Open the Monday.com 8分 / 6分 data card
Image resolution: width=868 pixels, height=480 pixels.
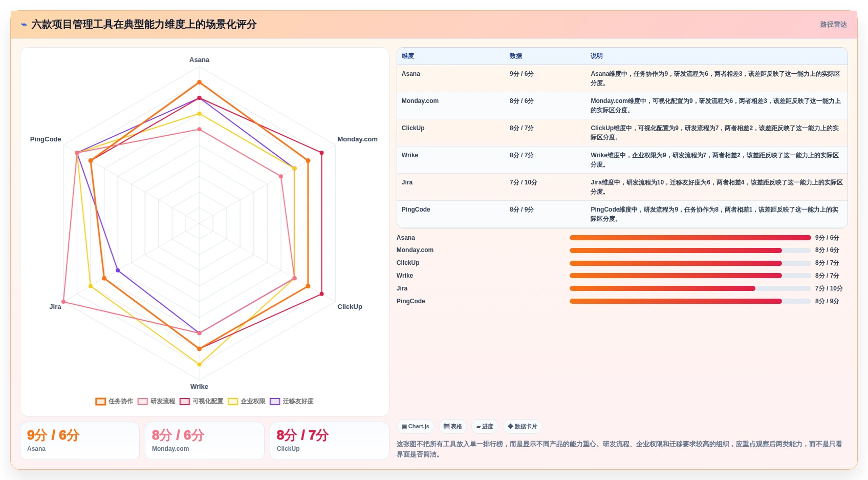(205, 441)
